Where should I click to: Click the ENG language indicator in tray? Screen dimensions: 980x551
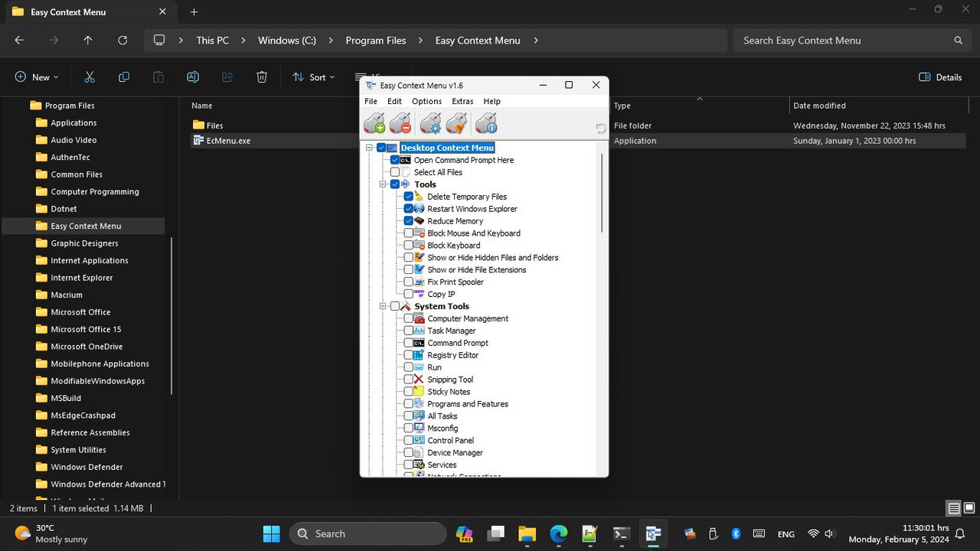tap(786, 533)
